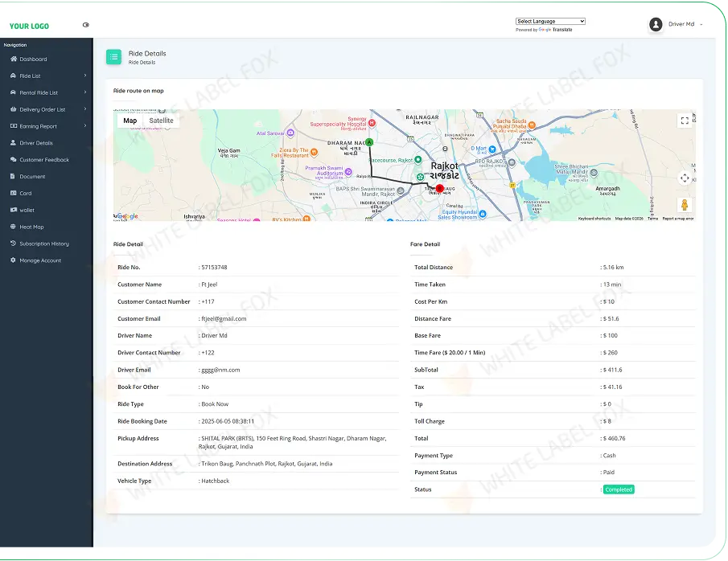
Task: Click the map camera controls icon
Action: 685,178
